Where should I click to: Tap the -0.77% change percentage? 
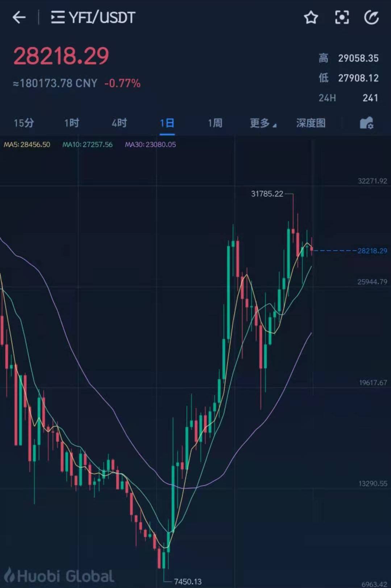point(122,83)
